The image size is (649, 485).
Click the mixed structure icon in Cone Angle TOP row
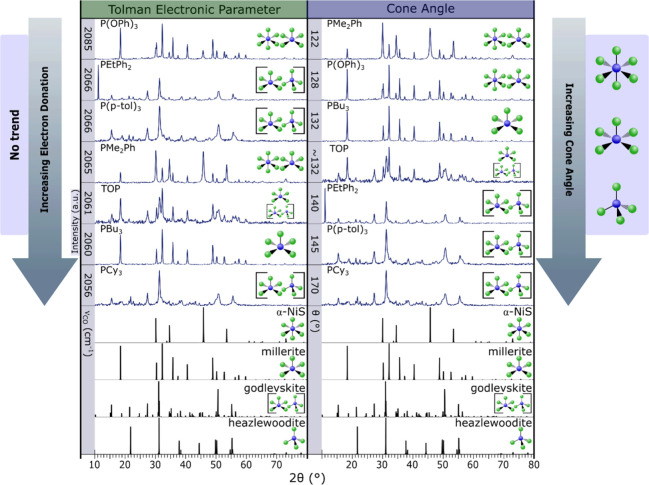tap(507, 162)
